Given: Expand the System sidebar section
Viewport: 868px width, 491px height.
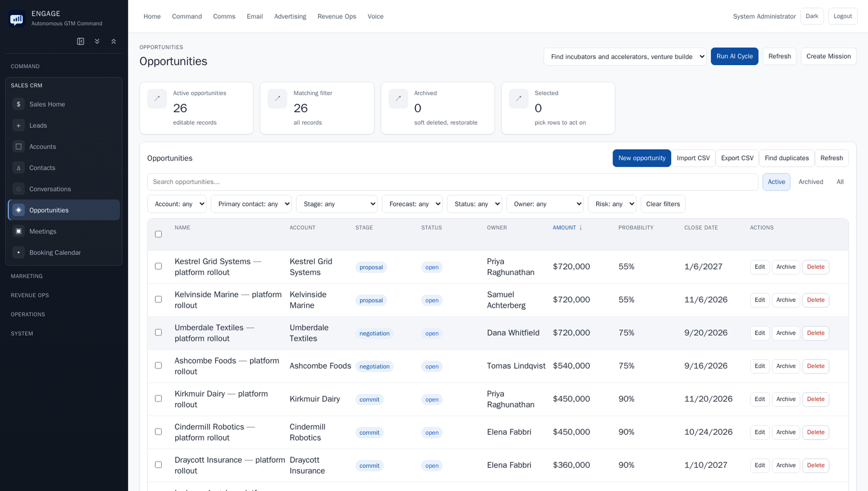Looking at the screenshot, I should pos(22,334).
